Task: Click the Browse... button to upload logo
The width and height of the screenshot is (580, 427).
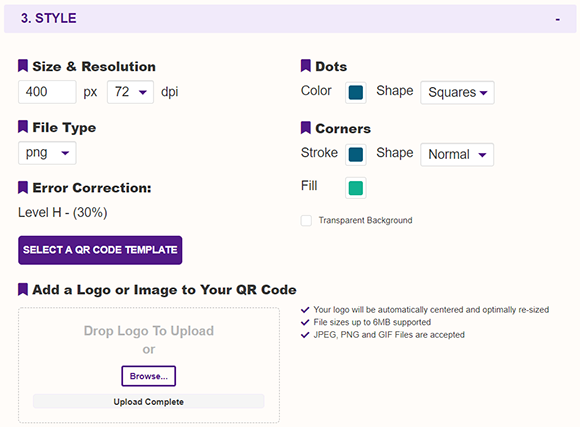Action: coord(149,376)
